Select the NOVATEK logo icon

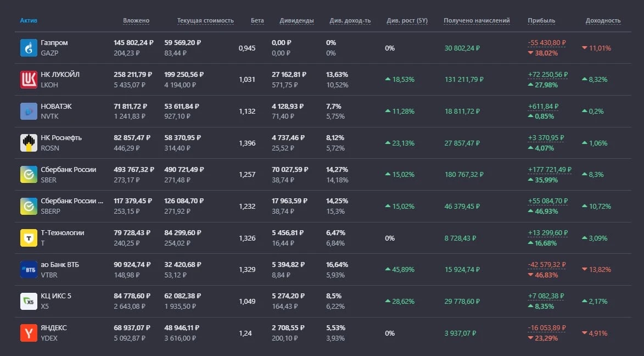tap(29, 111)
